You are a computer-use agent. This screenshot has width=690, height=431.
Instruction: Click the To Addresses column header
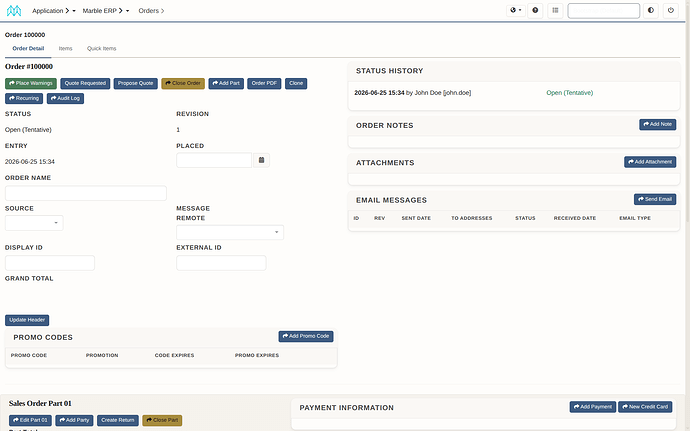[x=472, y=218]
